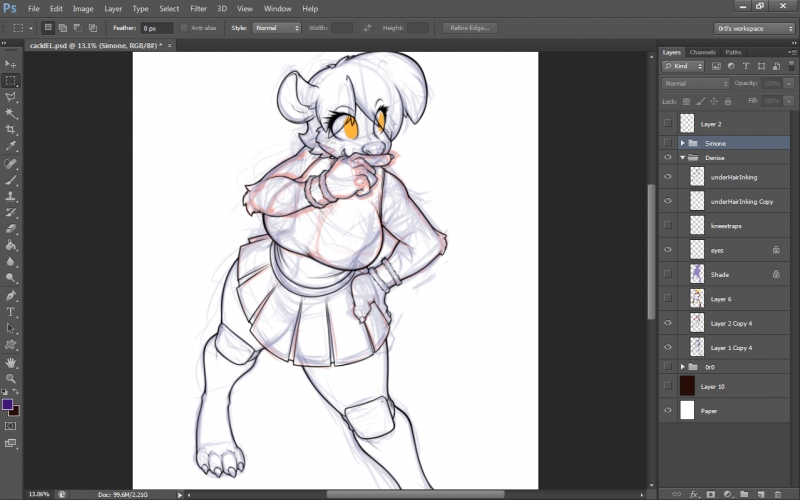
Task: Open the workspace switcher dropdown
Action: pyautogui.click(x=753, y=28)
